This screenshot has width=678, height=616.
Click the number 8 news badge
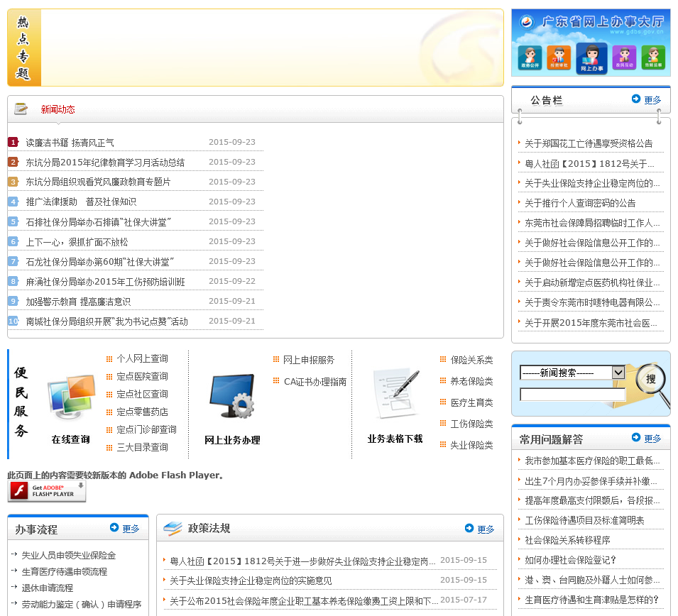coord(13,281)
